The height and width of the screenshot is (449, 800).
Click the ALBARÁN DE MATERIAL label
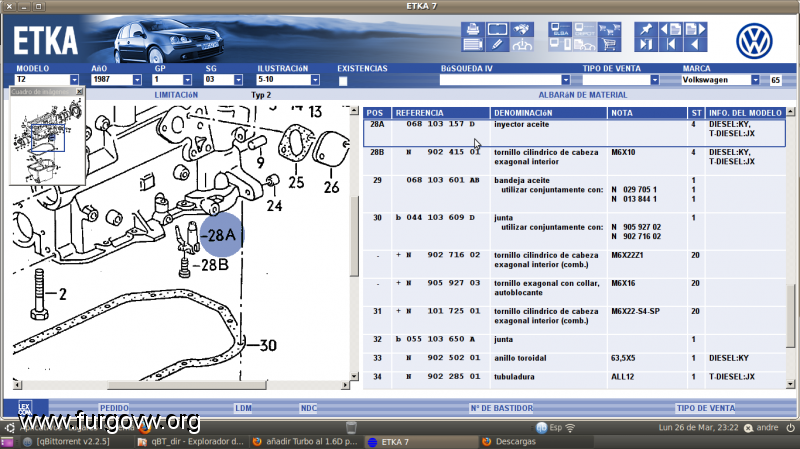tap(583, 95)
